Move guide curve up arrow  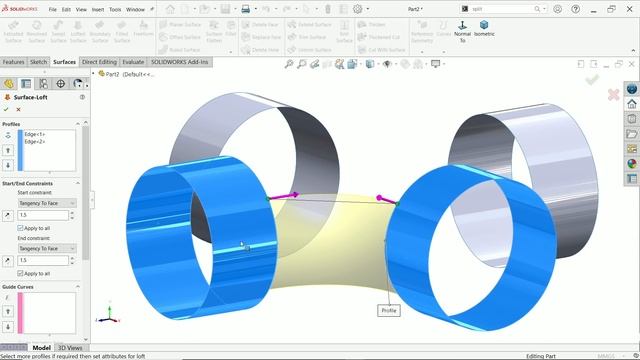click(x=8, y=312)
